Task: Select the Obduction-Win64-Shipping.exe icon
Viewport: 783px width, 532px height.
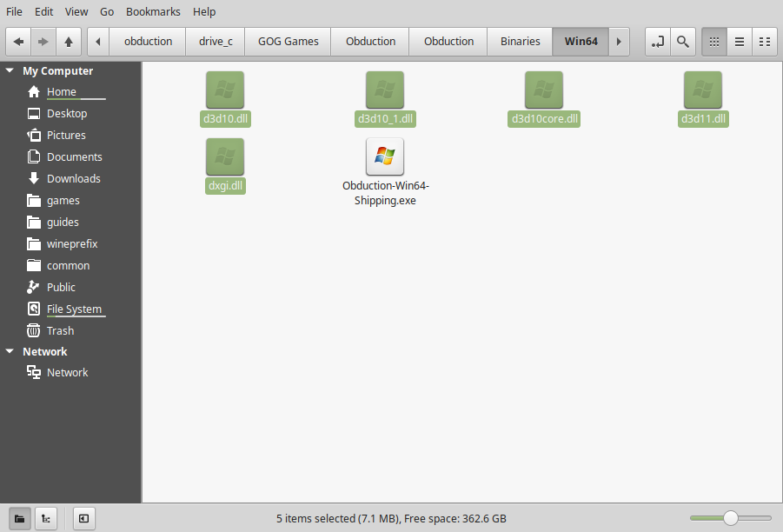Action: coord(385,156)
